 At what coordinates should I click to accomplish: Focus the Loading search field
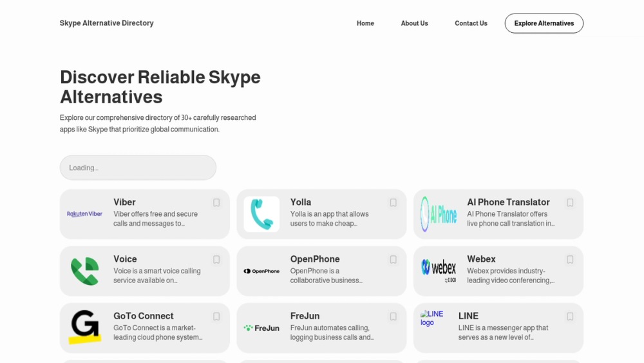coord(138,168)
